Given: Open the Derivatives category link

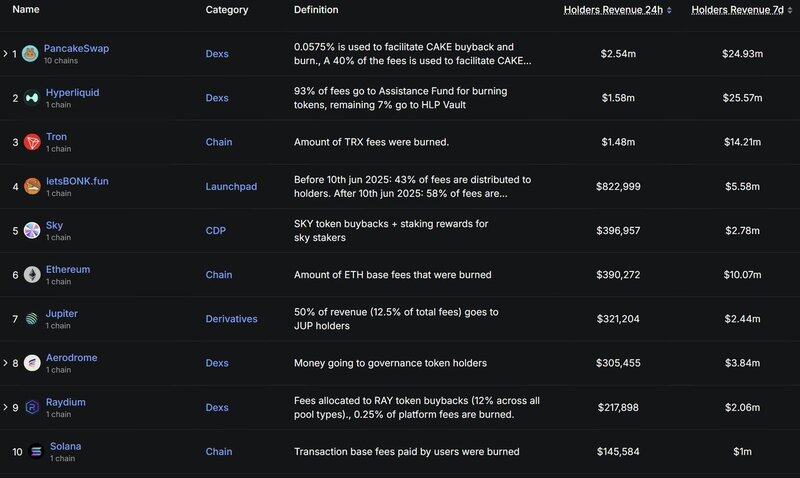Looking at the screenshot, I should click(x=231, y=319).
